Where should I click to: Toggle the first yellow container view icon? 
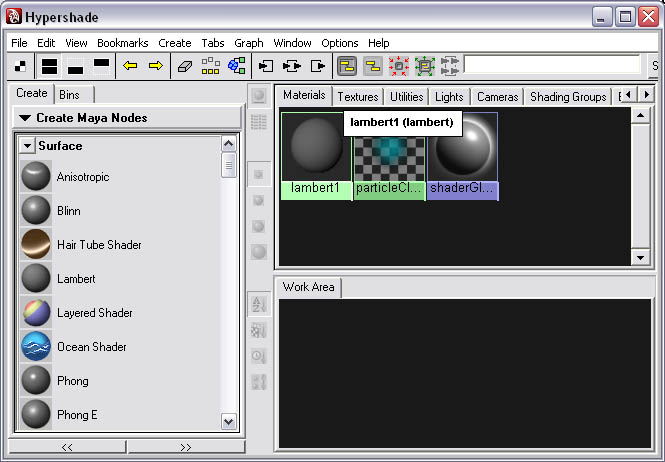[x=347, y=66]
